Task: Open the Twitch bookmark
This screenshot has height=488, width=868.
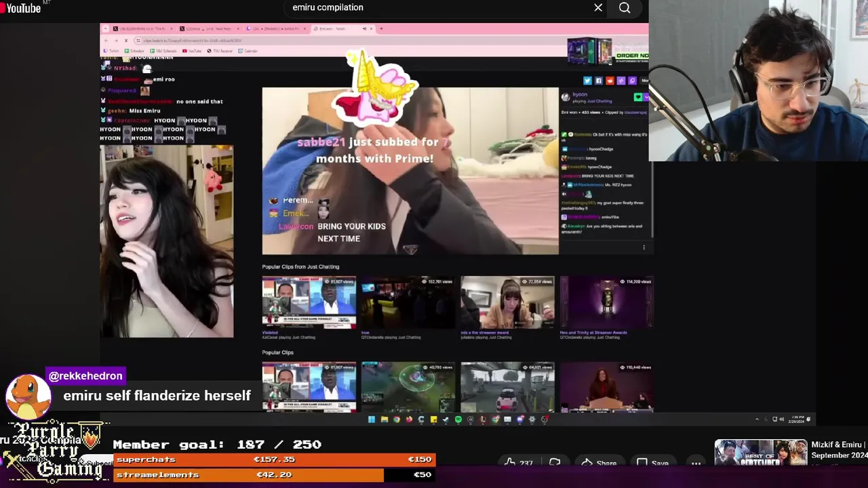Action: click(111, 51)
